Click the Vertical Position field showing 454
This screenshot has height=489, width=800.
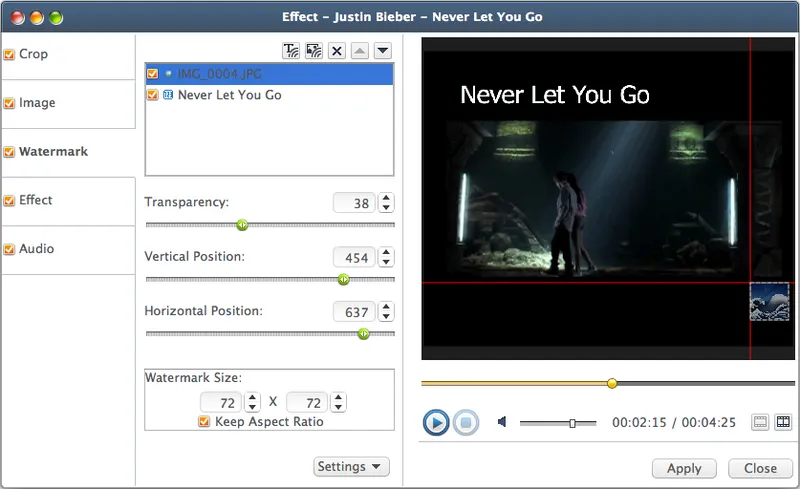[354, 257]
